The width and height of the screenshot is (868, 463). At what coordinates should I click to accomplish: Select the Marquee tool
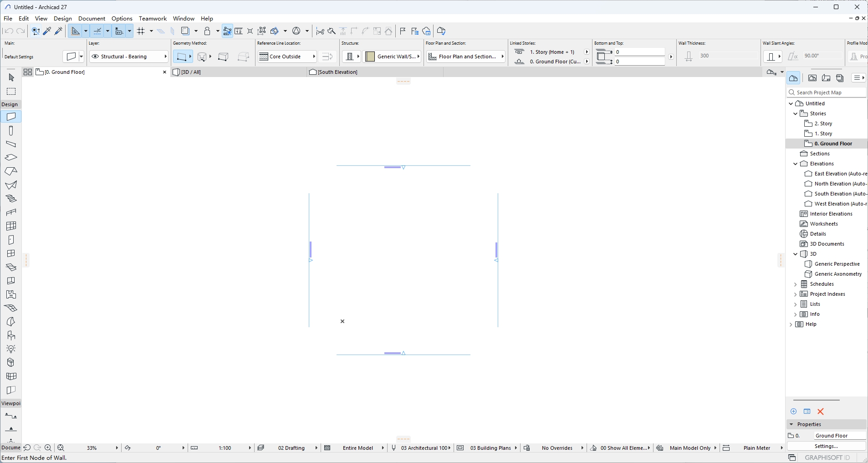click(11, 92)
